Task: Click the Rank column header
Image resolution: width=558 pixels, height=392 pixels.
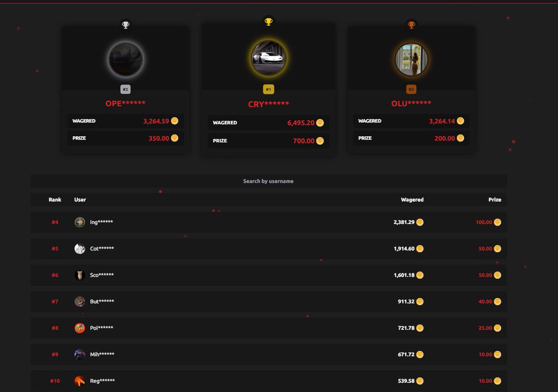Action: coord(55,199)
